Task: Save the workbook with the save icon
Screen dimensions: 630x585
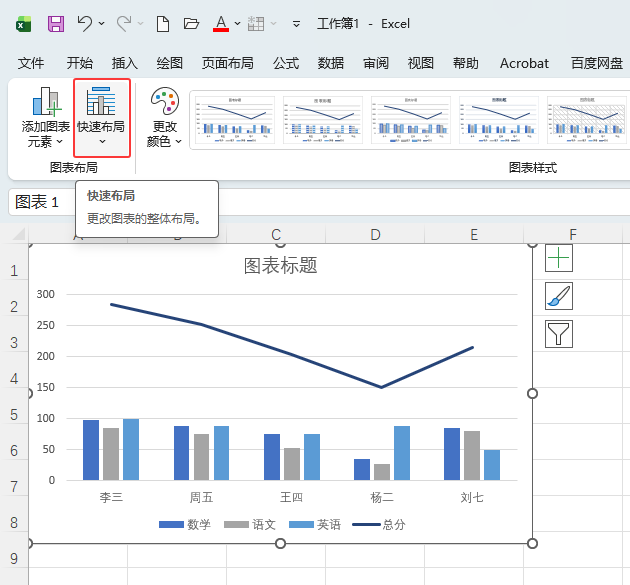Action: point(56,24)
